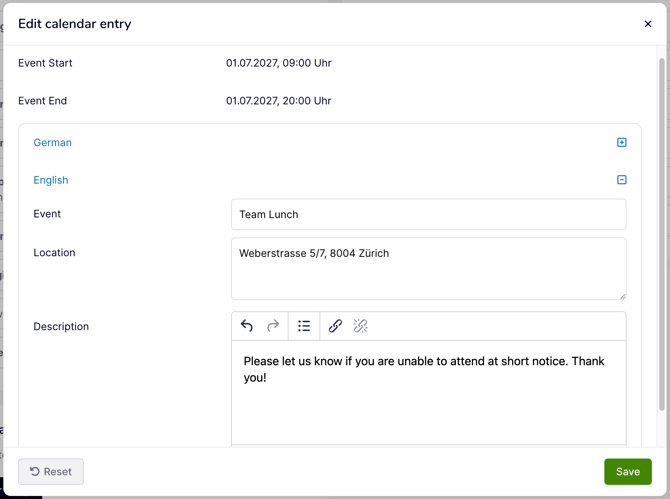670x499 pixels.
Task: Save the calendar entry
Action: tap(627, 472)
